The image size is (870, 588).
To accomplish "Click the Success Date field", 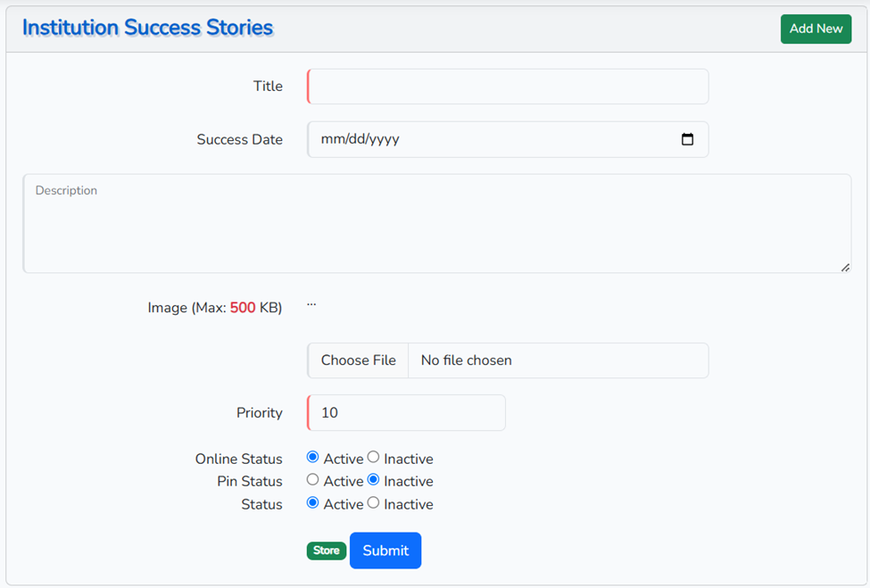I will click(491, 139).
